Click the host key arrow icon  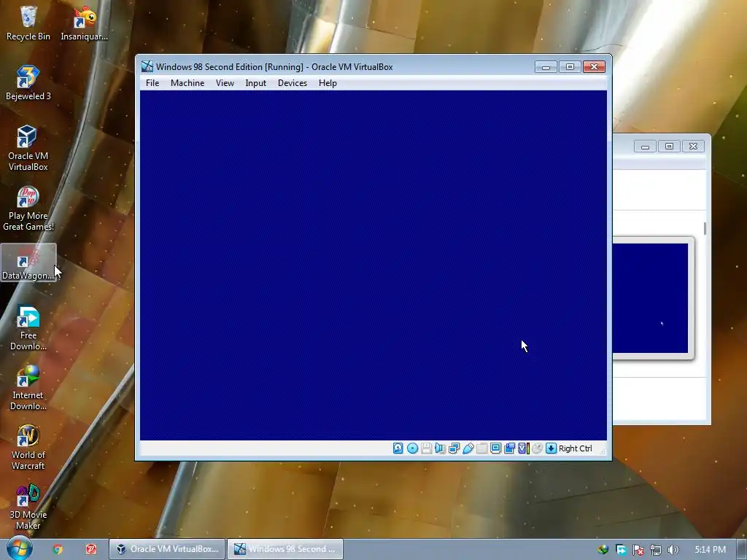click(551, 448)
